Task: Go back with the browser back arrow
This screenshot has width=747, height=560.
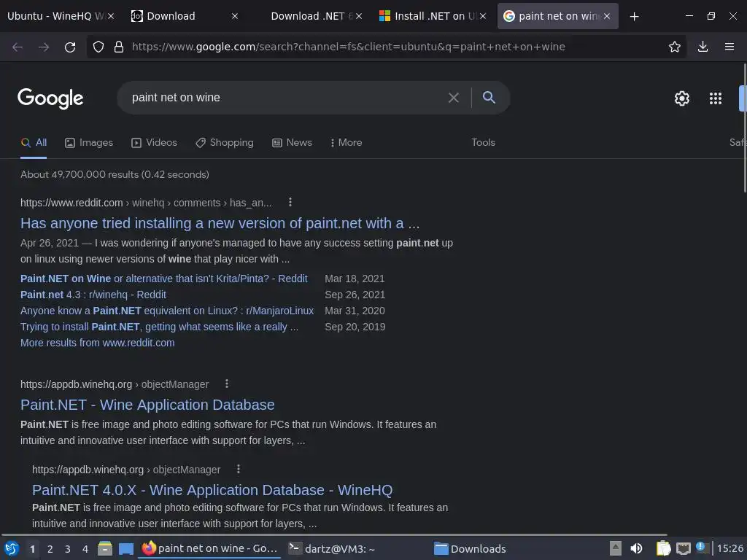Action: 18,47
